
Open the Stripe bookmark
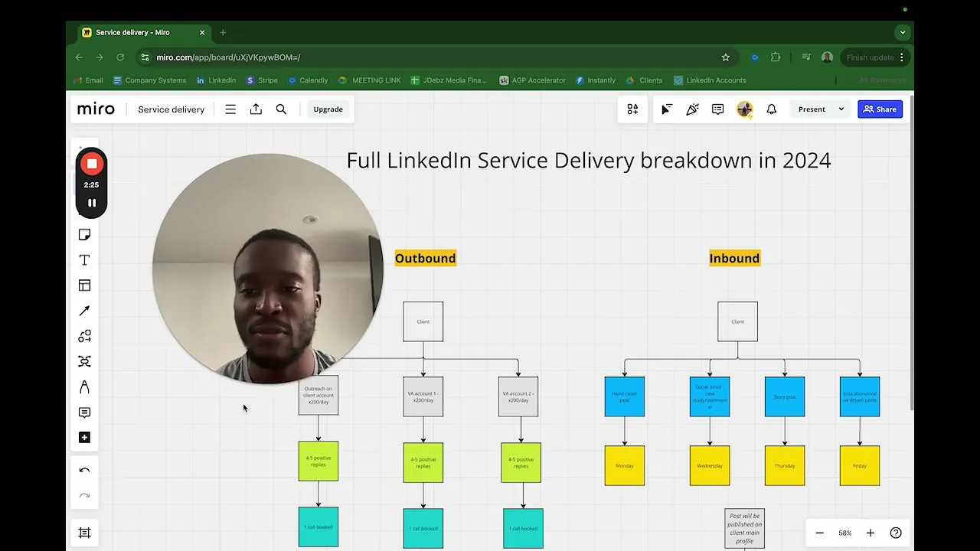(x=262, y=80)
